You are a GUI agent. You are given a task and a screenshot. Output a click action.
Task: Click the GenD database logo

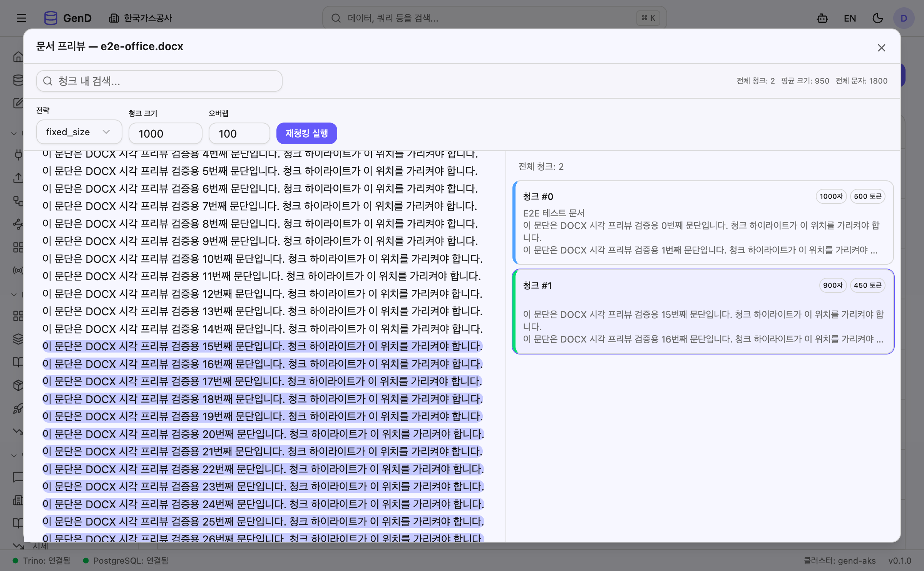pos(51,18)
